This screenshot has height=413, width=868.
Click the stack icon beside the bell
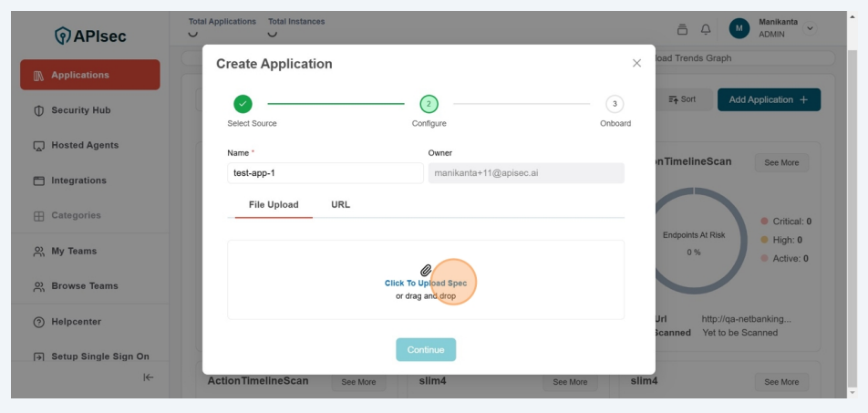tap(683, 28)
